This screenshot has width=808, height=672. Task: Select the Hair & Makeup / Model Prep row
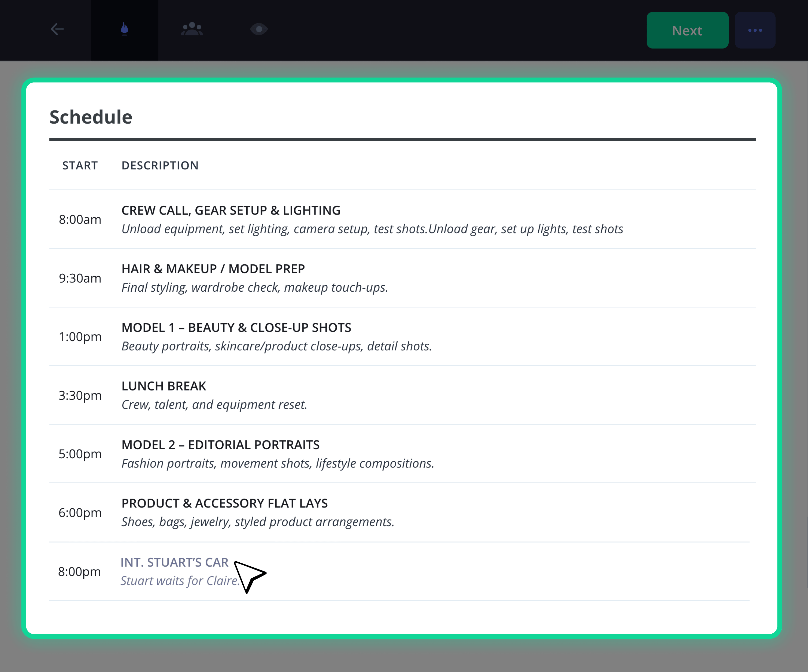[402, 278]
